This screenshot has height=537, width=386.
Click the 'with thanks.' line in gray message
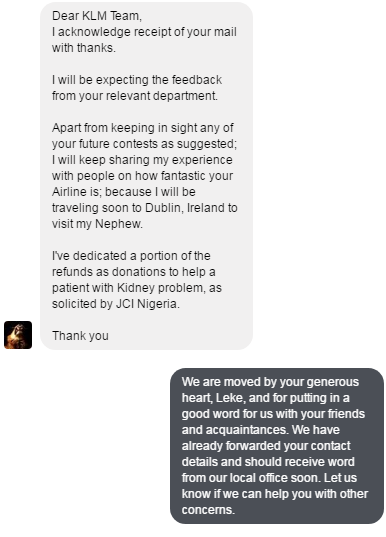pyautogui.click(x=84, y=48)
